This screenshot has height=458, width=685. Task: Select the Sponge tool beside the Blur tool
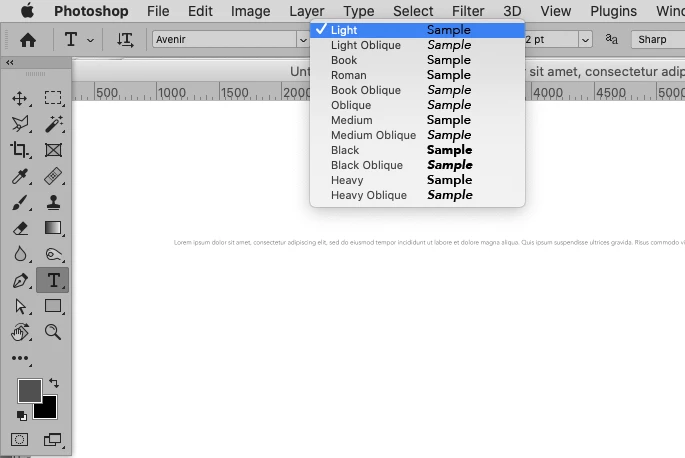53,254
